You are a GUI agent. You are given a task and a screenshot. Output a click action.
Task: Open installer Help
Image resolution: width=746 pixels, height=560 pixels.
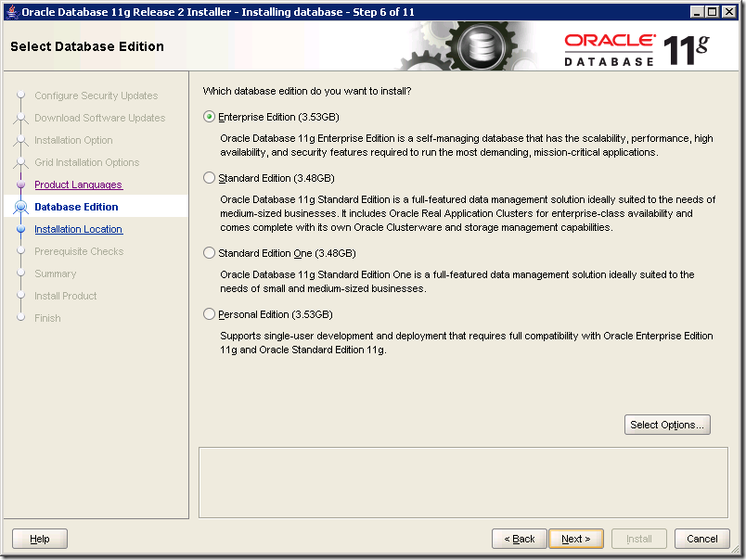[40, 539]
